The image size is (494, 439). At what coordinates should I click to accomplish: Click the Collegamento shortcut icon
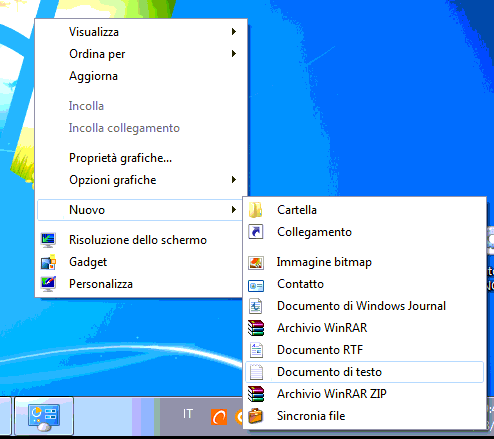pyautogui.click(x=256, y=232)
